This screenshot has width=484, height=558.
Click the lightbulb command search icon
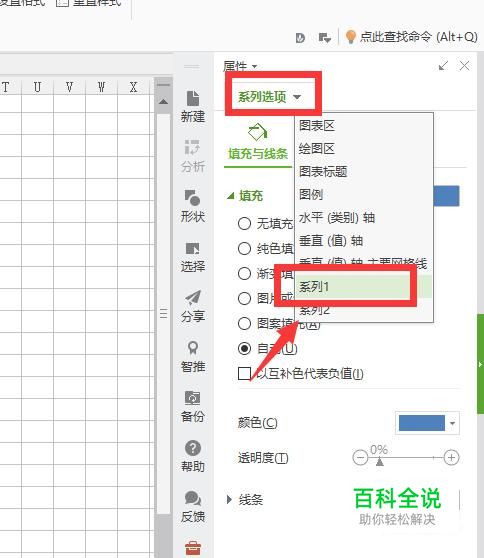pyautogui.click(x=351, y=37)
